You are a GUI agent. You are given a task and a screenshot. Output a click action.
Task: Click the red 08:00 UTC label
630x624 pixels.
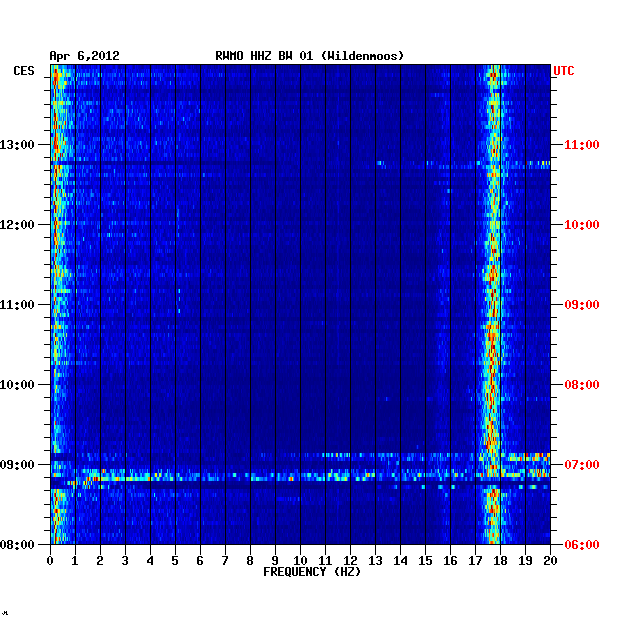(x=582, y=385)
